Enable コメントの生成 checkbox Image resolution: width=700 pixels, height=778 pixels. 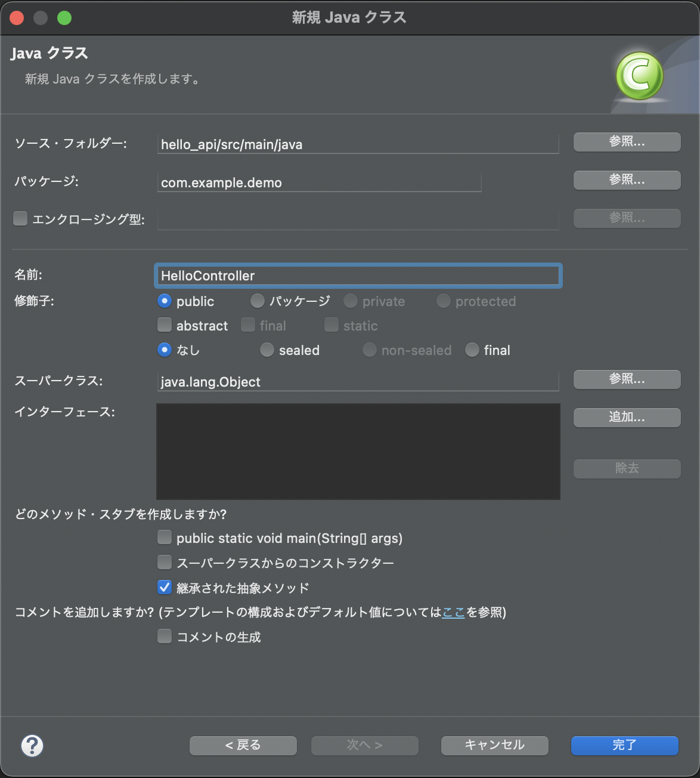[164, 637]
